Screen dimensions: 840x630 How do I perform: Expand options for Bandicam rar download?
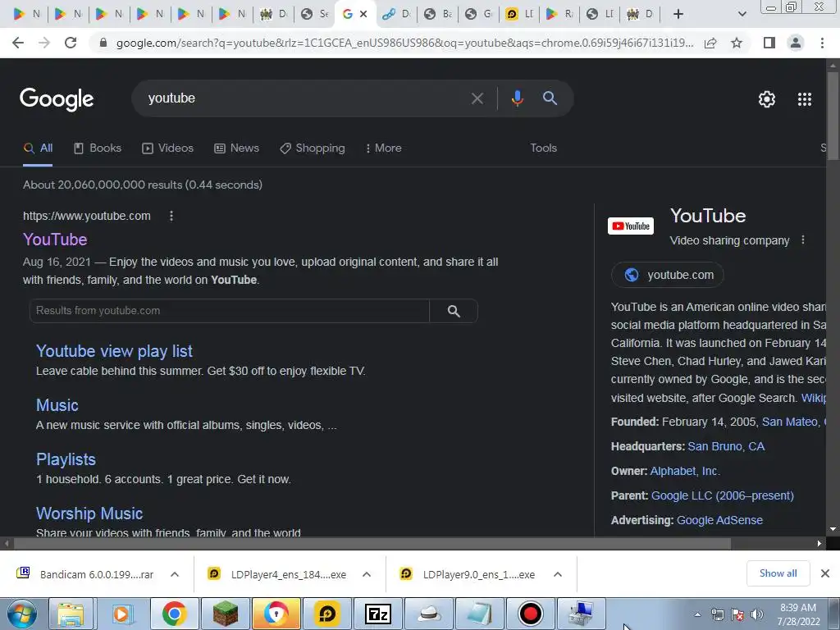(x=175, y=574)
